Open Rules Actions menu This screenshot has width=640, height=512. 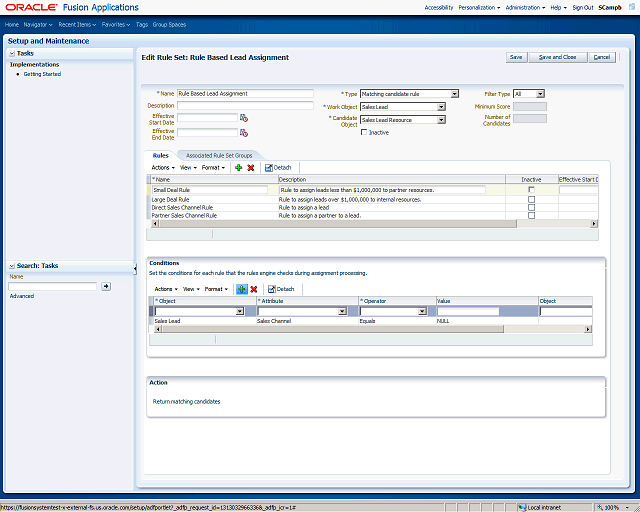click(x=163, y=167)
